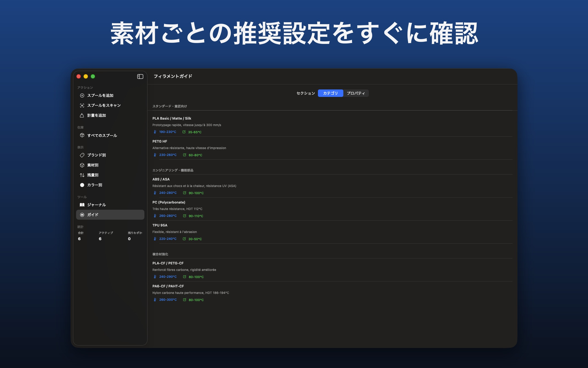Click the sort arrows icon beside 残量別

[x=82, y=175]
